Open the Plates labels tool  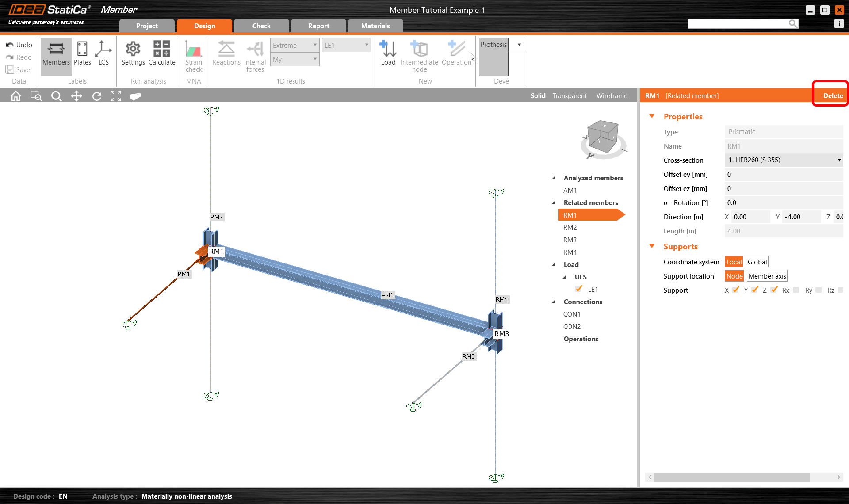coord(82,53)
